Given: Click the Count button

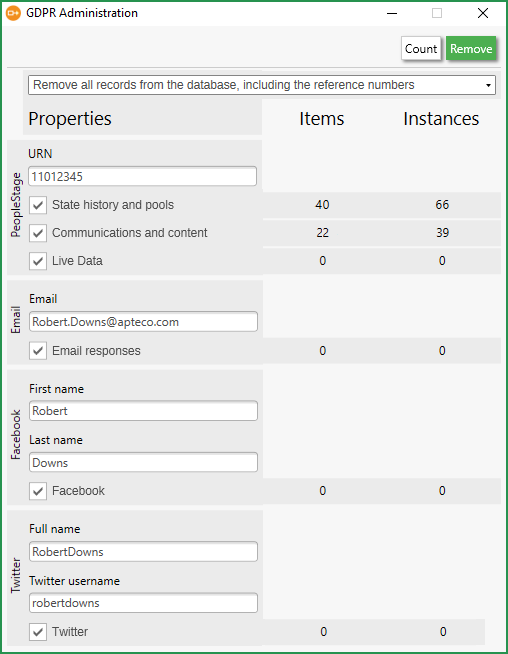Looking at the screenshot, I should pos(421,49).
